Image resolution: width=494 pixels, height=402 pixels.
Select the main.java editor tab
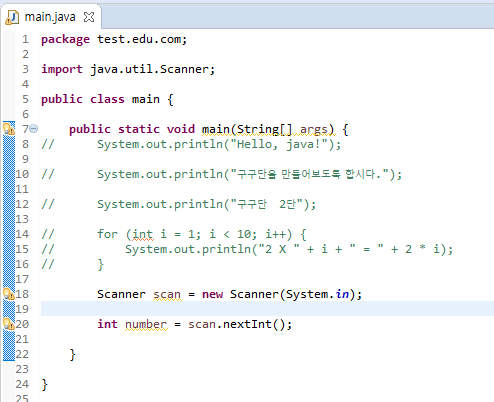pyautogui.click(x=50, y=17)
